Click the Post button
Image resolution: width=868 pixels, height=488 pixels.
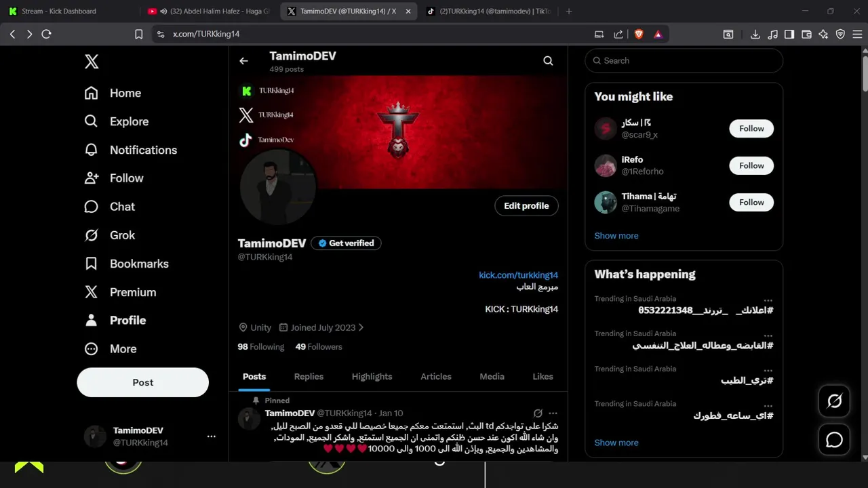click(142, 382)
